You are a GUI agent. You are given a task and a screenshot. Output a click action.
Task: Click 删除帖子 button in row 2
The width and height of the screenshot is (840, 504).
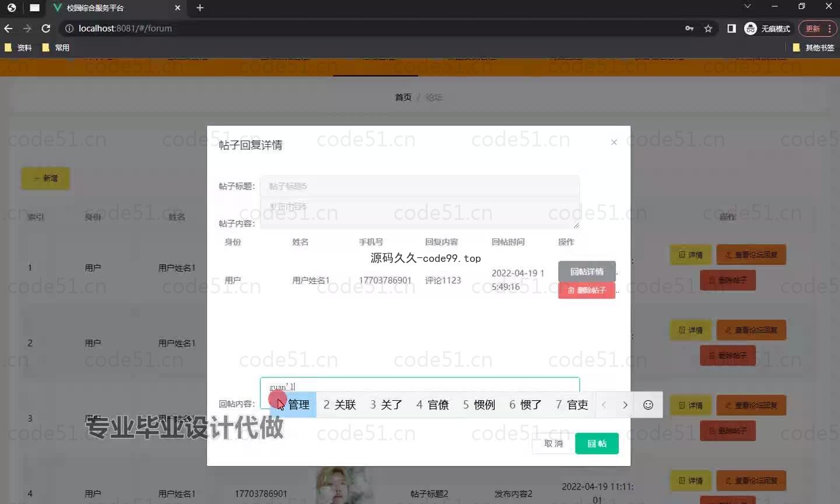click(727, 355)
